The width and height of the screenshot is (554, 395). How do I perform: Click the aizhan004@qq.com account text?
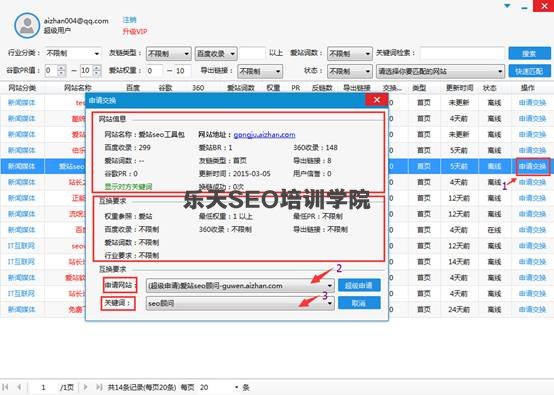76,21
